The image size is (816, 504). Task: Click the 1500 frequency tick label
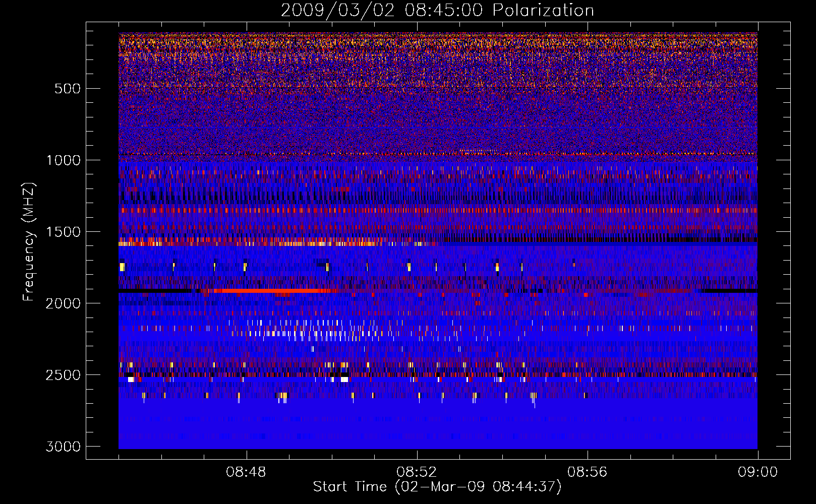pyautogui.click(x=63, y=232)
